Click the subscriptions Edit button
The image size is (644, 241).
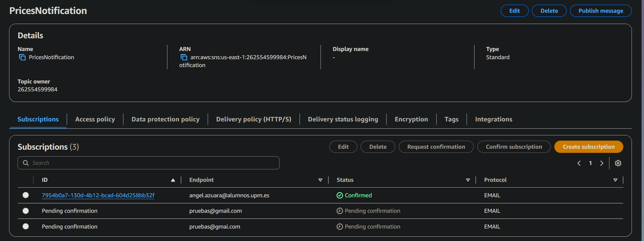343,147
